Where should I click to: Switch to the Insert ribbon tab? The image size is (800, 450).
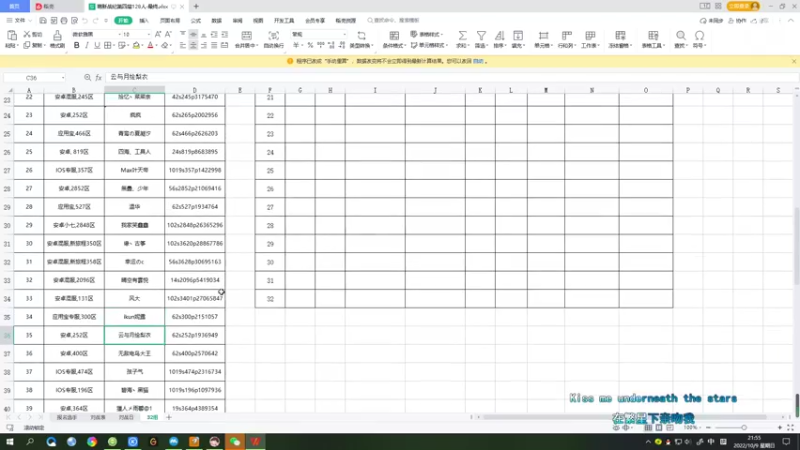click(x=144, y=20)
